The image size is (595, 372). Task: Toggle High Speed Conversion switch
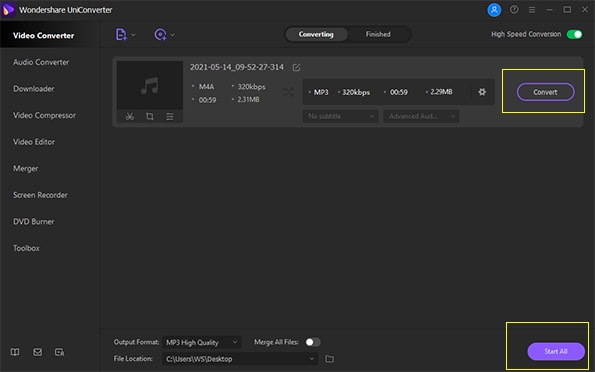(575, 34)
